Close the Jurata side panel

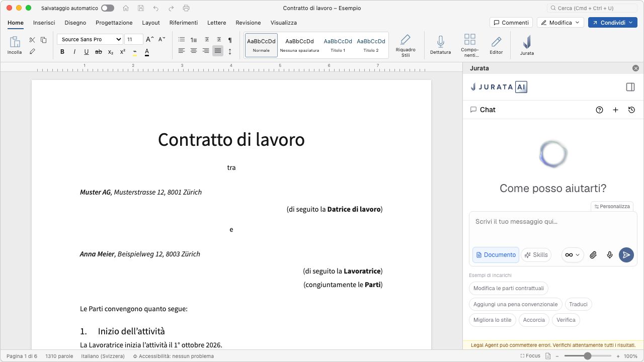pyautogui.click(x=635, y=68)
